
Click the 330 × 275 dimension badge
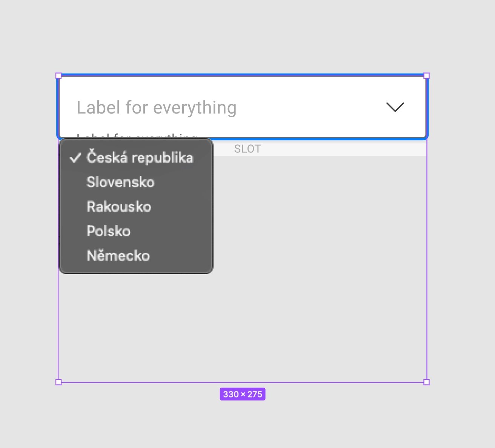point(243,394)
